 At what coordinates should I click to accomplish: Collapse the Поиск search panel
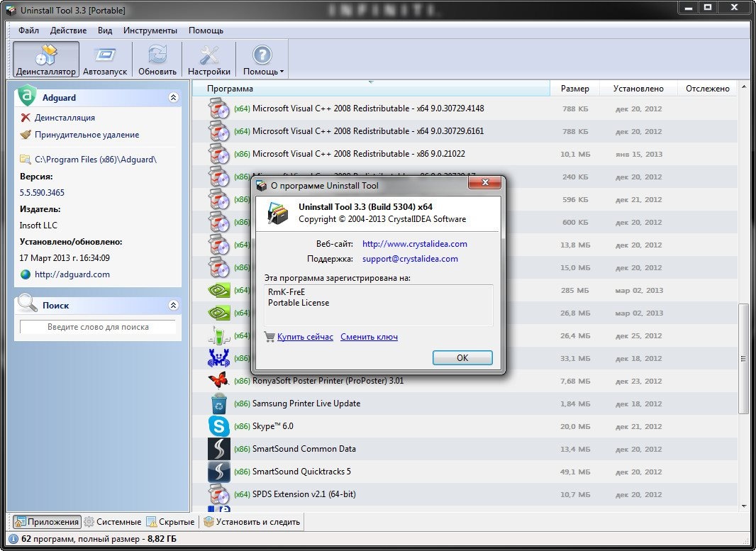pos(172,306)
